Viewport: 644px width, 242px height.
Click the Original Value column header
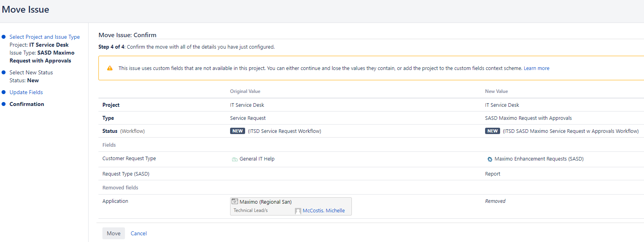[x=245, y=91]
